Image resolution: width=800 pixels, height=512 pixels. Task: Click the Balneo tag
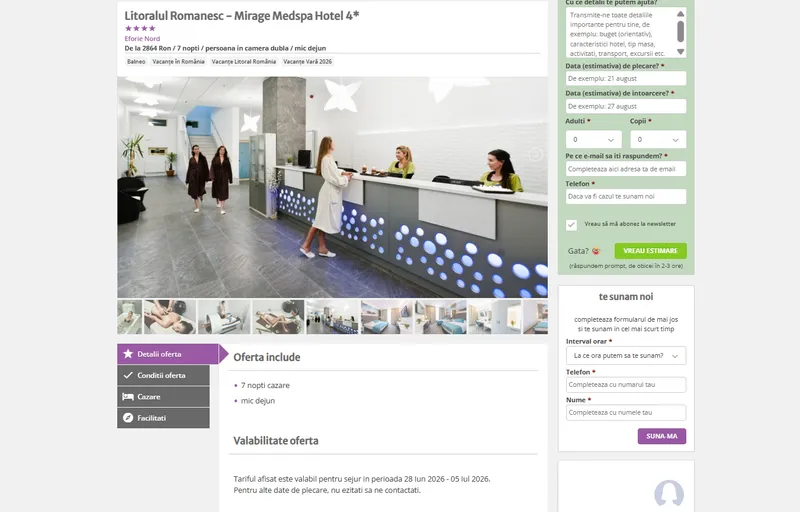click(x=136, y=62)
